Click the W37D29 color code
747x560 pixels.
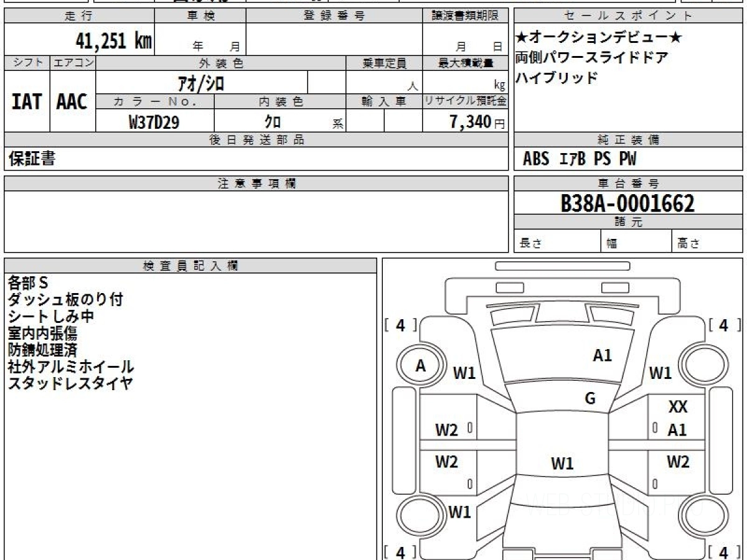point(154,123)
